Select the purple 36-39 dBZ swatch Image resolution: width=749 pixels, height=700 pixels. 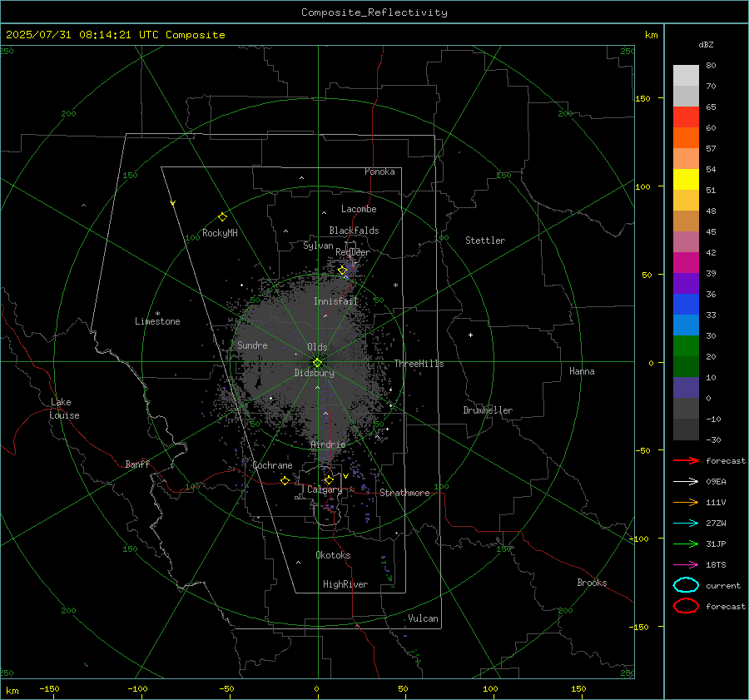click(686, 284)
